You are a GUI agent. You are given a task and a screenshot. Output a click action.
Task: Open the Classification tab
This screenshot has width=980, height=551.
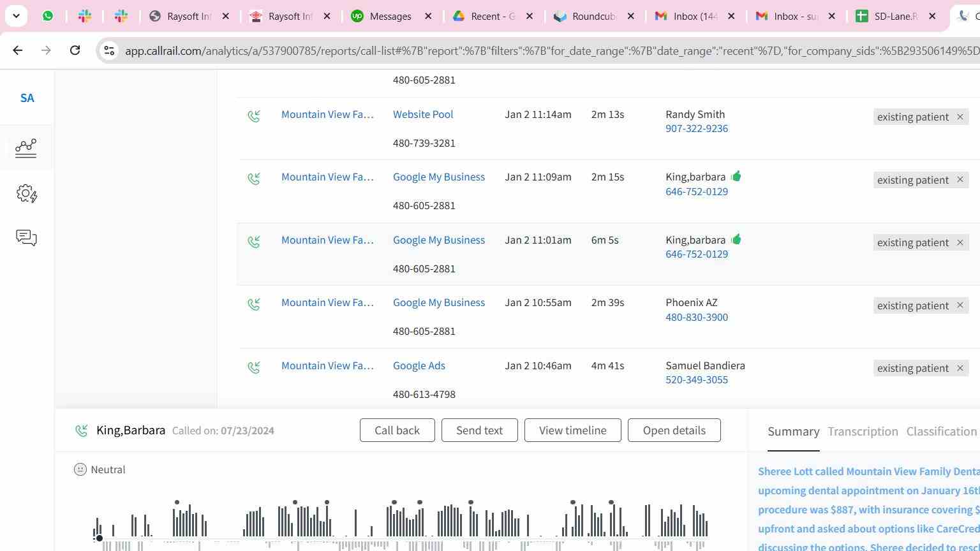941,432
